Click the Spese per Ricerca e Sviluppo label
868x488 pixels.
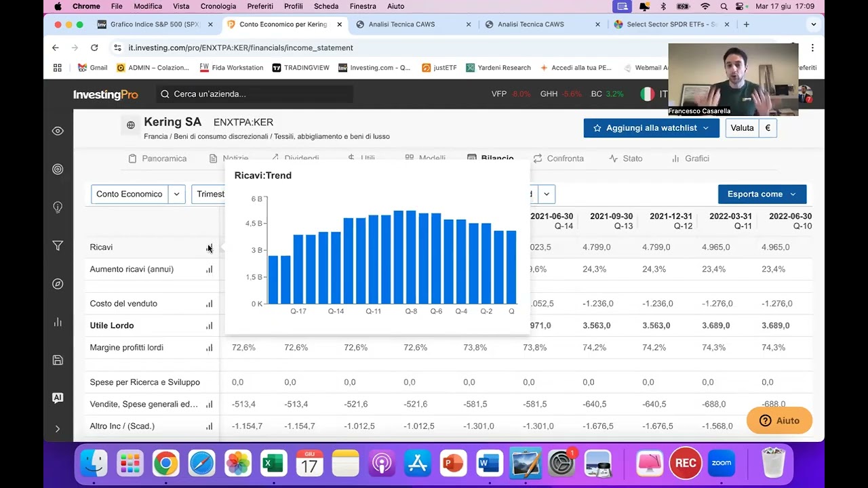pos(145,382)
